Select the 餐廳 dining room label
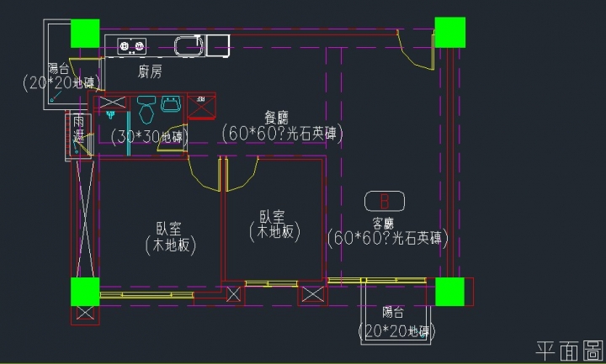Screen dimensions: 606x364 (276, 117)
